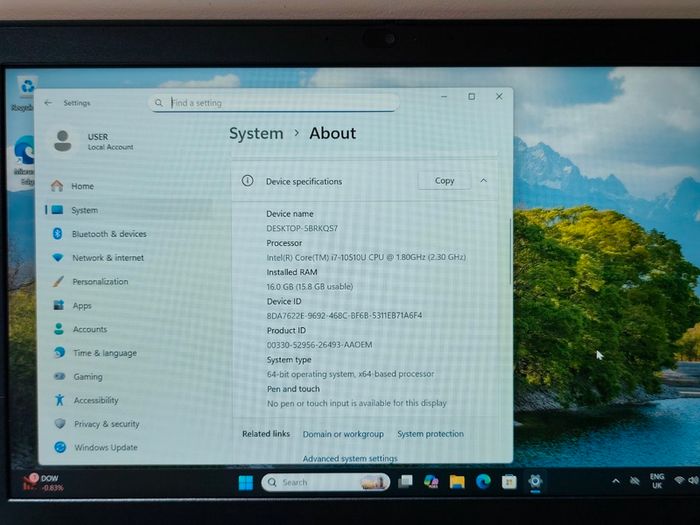The height and width of the screenshot is (525, 700).
Task: Click the Home icon in Settings sidebar
Action: pyautogui.click(x=57, y=186)
